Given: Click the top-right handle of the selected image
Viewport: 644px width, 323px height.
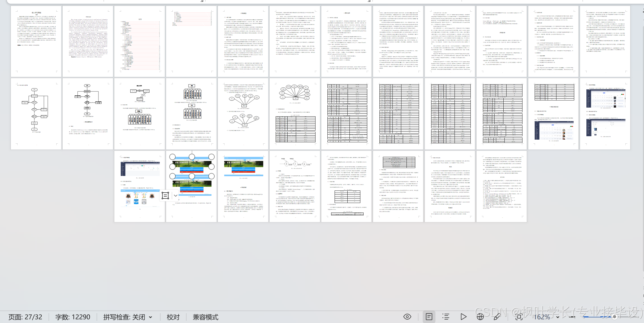Looking at the screenshot, I should [211, 157].
